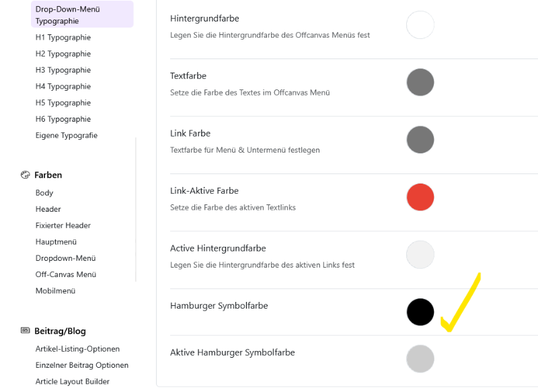The image size is (538, 392).
Task: Open H6 Typographie settings
Action: [x=63, y=119]
